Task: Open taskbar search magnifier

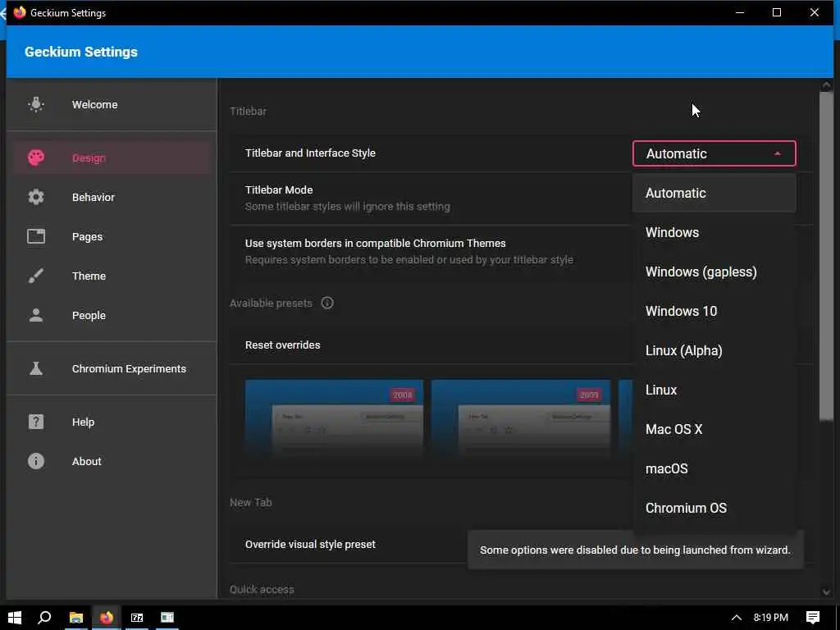Action: click(x=44, y=617)
